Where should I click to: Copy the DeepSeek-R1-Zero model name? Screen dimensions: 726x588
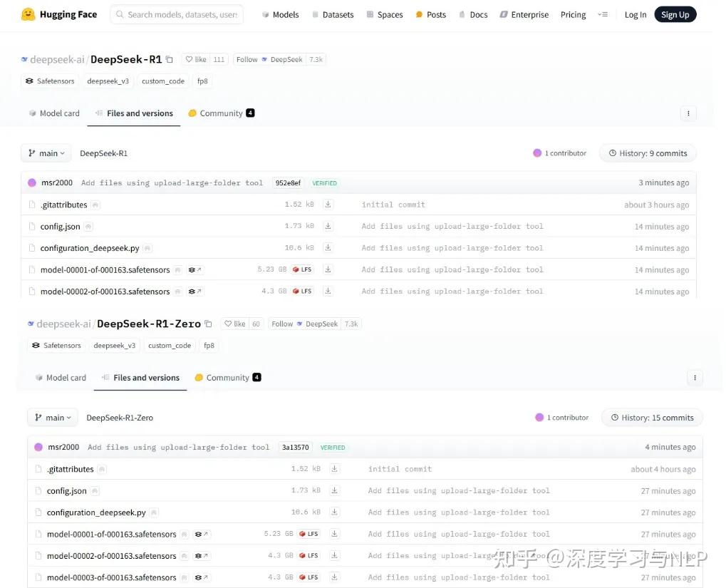pos(208,324)
